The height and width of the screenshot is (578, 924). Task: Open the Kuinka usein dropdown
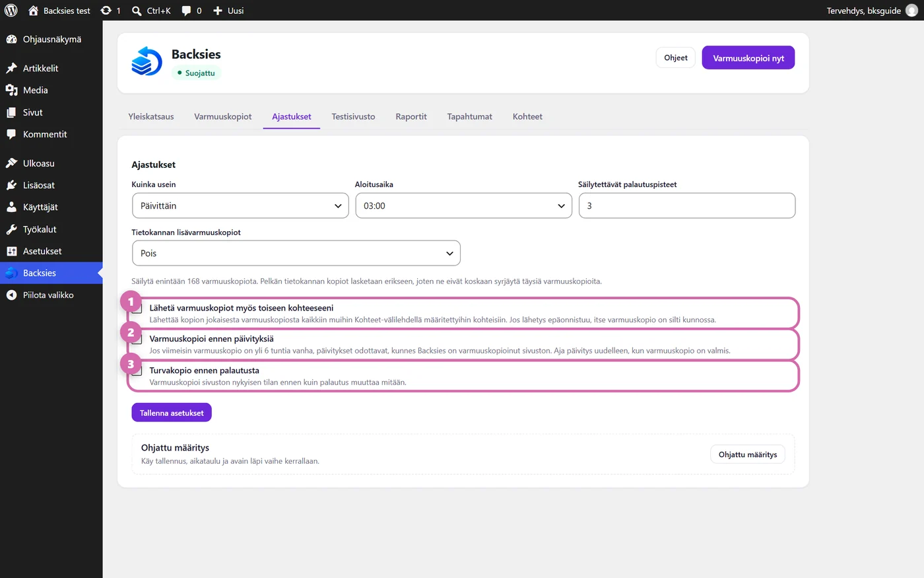(x=240, y=205)
